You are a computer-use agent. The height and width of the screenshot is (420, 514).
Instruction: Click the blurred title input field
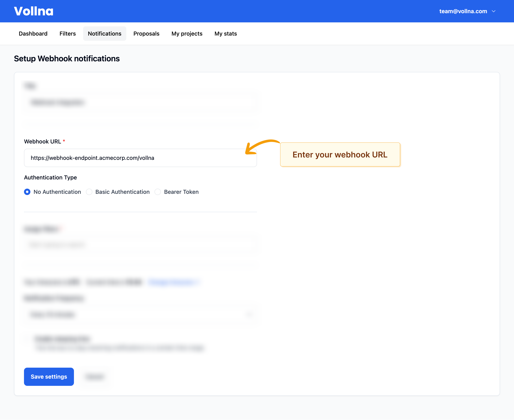[140, 102]
